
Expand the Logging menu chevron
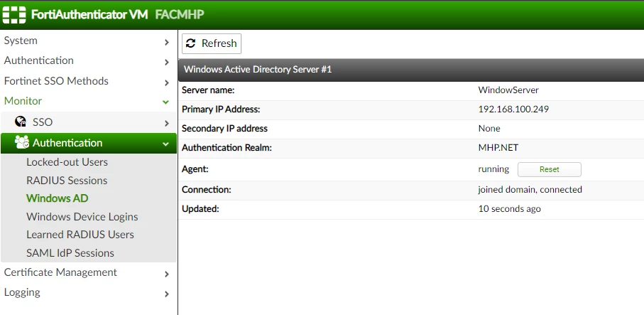166,294
